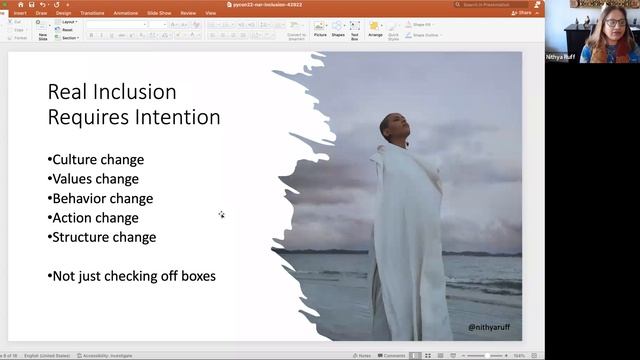Click the zoom percentage value
Screen dimensions: 640x360
(x=519, y=356)
